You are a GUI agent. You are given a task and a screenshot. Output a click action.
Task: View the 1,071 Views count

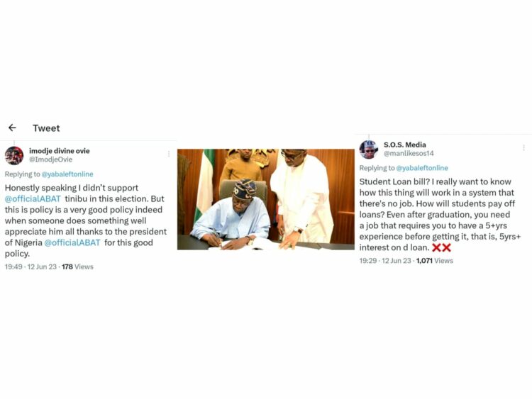pos(435,261)
